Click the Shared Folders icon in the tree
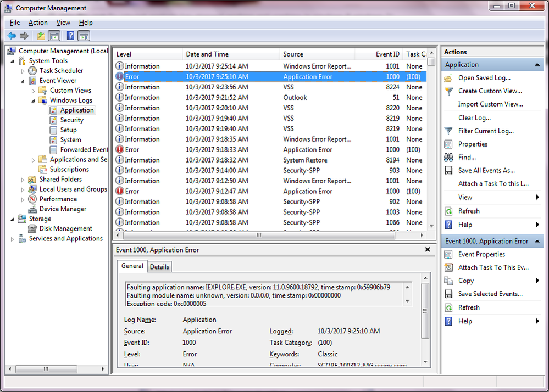549x392 pixels. (x=32, y=180)
